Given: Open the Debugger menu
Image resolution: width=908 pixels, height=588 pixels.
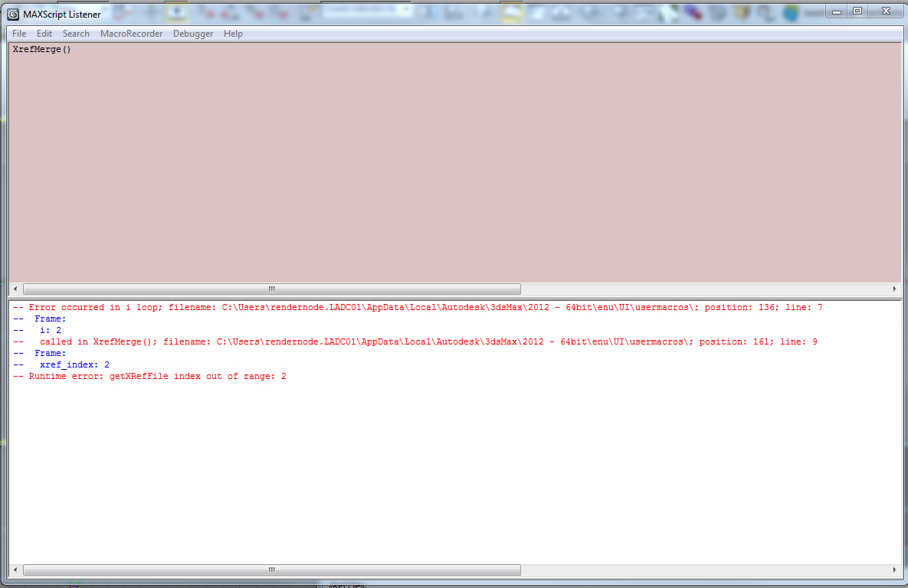Looking at the screenshot, I should point(193,34).
